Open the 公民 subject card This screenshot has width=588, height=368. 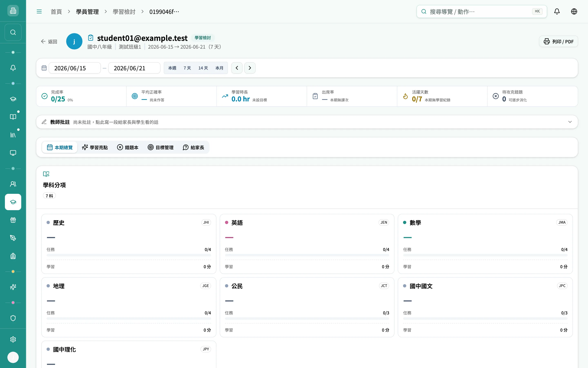click(x=307, y=307)
